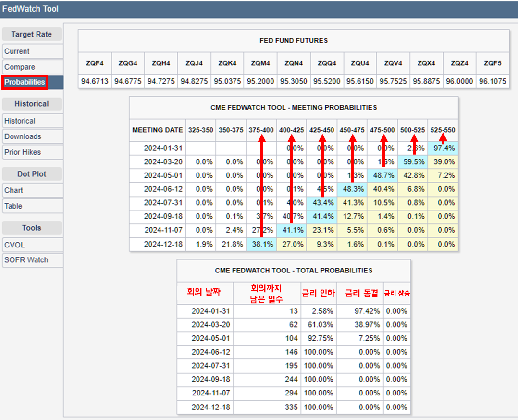Select the highlighted Probabilities tab
Image resolution: width=518 pixels, height=420 pixels.
[x=25, y=82]
